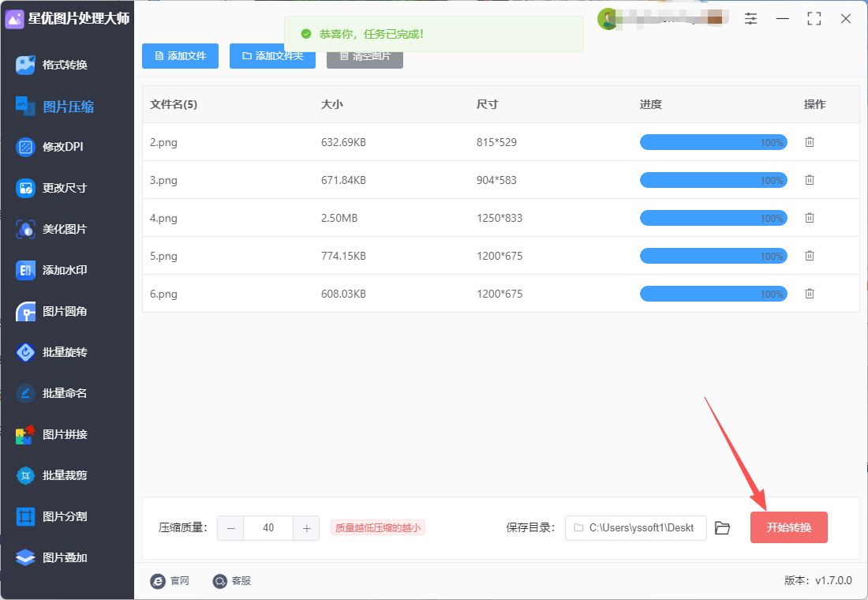
Task: Browse for output folder with folder icon
Action: pyautogui.click(x=722, y=528)
